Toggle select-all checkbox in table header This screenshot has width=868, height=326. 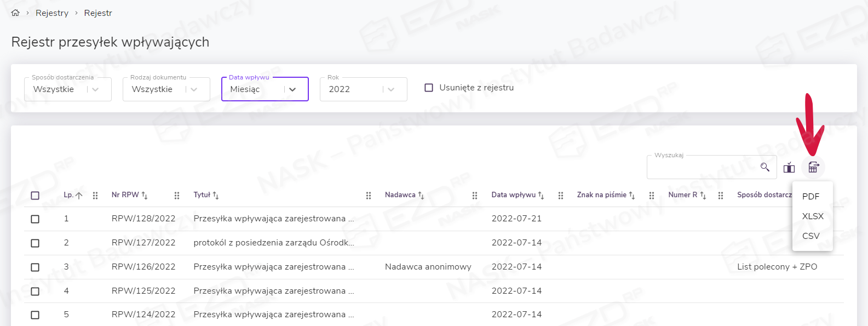coord(35,196)
